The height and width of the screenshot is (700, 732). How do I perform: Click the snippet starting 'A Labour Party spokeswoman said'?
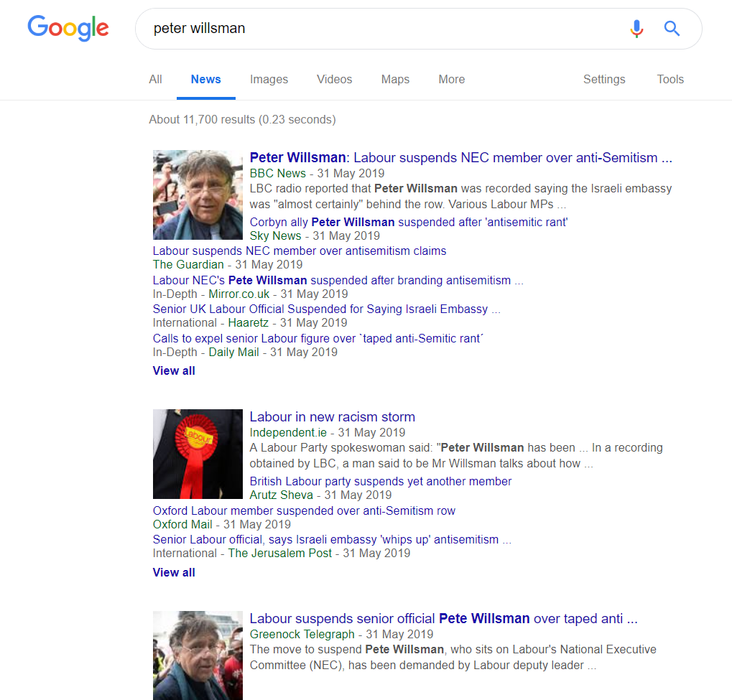456,455
